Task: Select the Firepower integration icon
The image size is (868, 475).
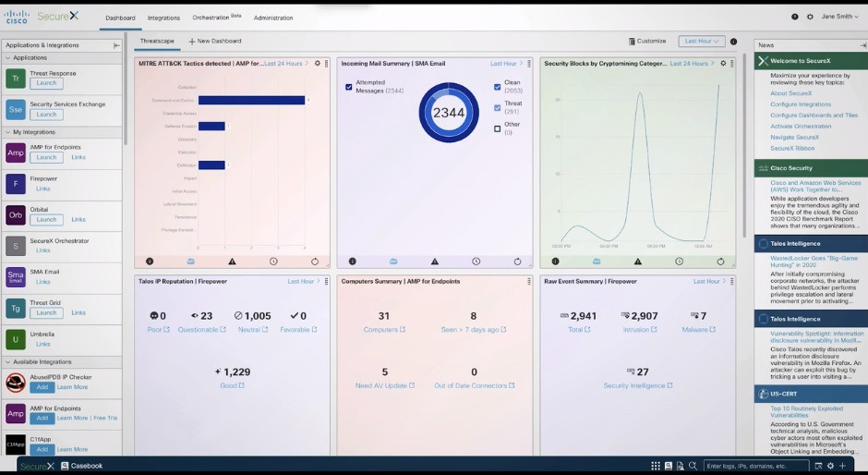Action: tap(16, 184)
